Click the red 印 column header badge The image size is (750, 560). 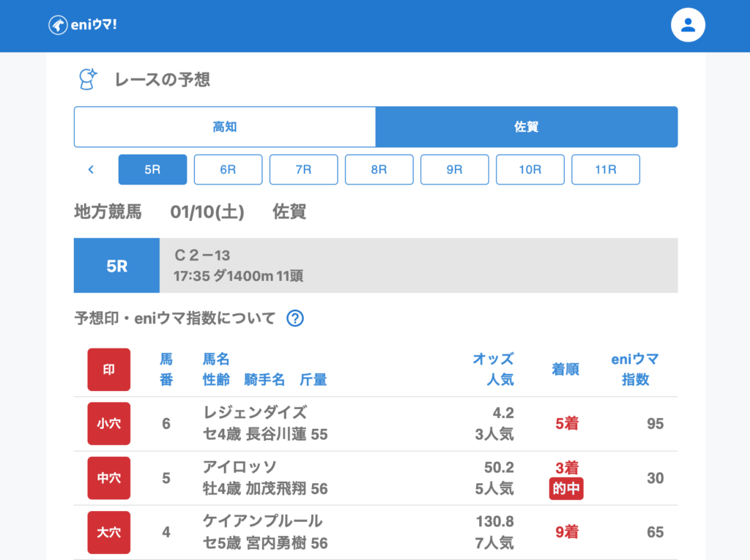click(109, 370)
